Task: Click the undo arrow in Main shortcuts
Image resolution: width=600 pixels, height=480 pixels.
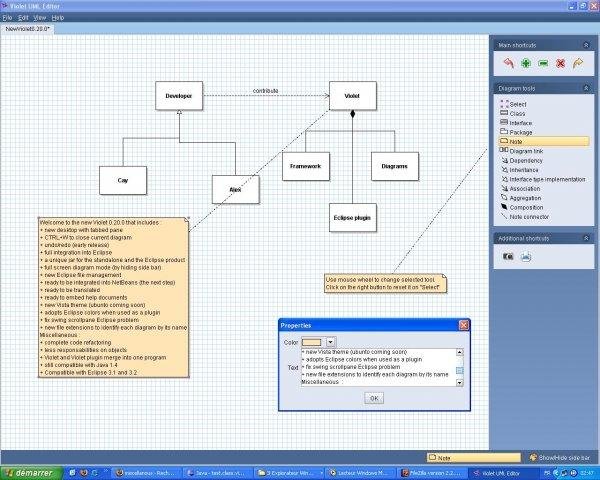Action: coord(508,63)
